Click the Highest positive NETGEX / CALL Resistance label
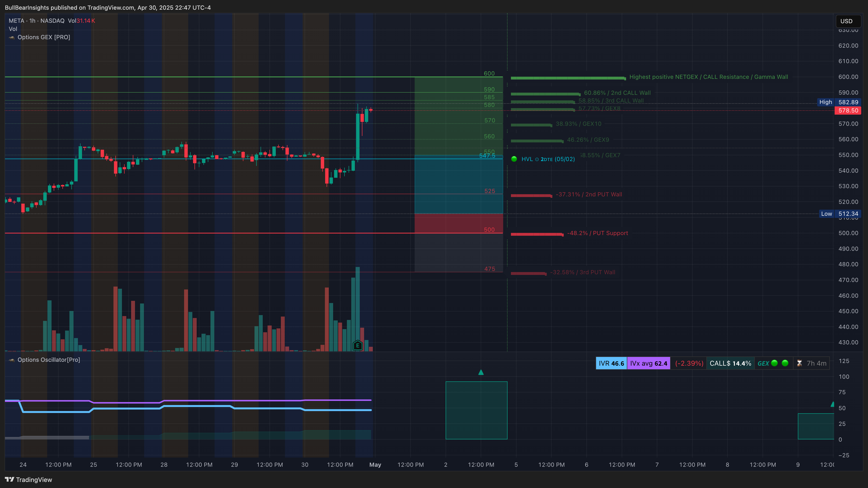The image size is (868, 488). click(x=709, y=77)
